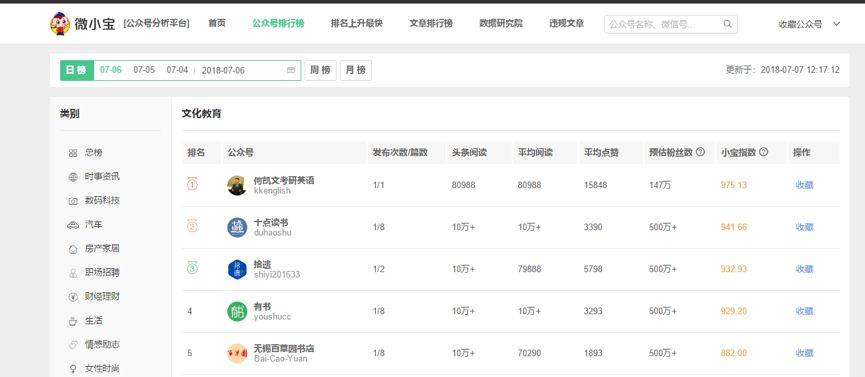Viewport: 865px width, 377px height.
Task: Open the calendar icon in date field
Action: [x=291, y=70]
